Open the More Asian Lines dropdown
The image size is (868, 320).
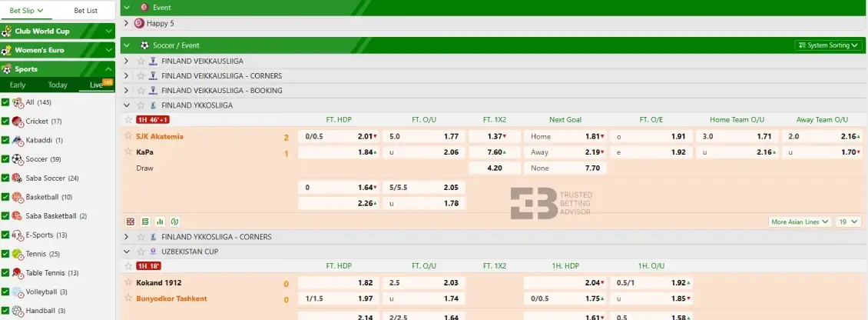800,222
